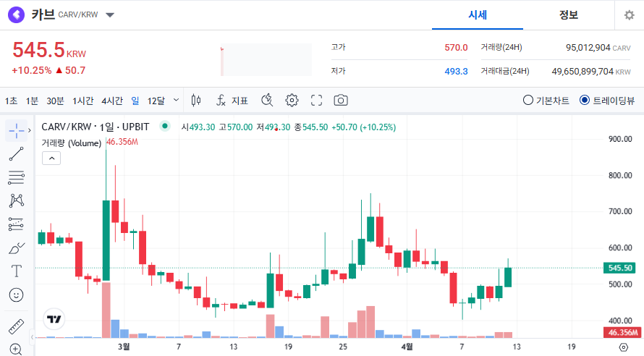Select the crosshair cursor tool
This screenshot has height=356, width=644.
16,130
